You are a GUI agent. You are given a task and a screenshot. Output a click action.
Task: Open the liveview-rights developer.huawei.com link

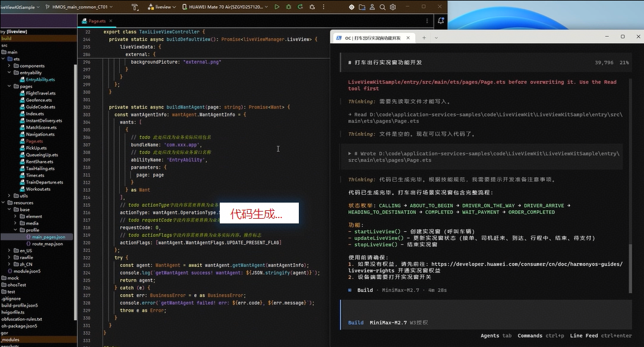(485, 267)
